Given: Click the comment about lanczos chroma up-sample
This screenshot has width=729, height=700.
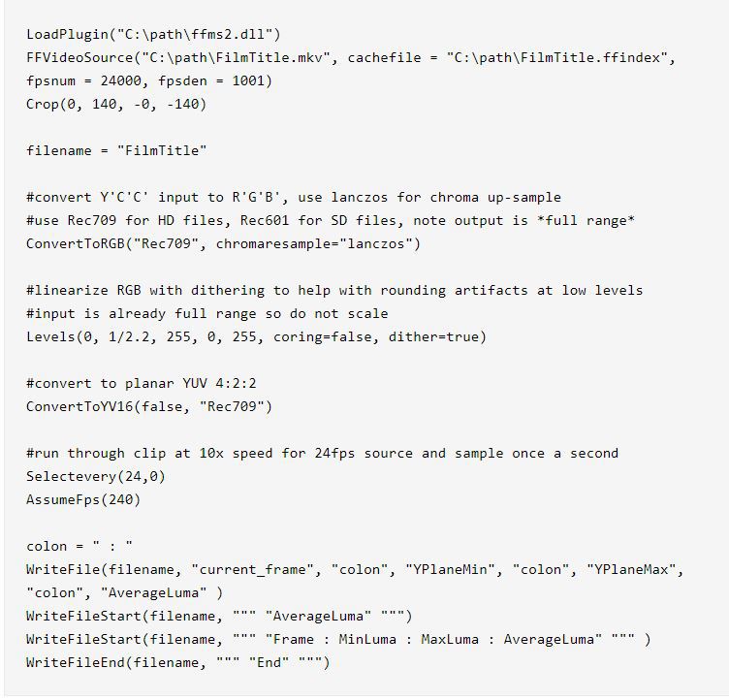Looking at the screenshot, I should [294, 197].
